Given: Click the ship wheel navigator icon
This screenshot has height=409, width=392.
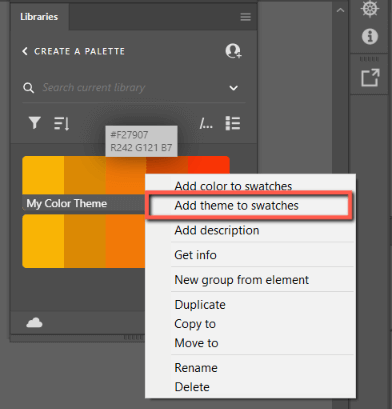Looking at the screenshot, I should pos(370,8).
